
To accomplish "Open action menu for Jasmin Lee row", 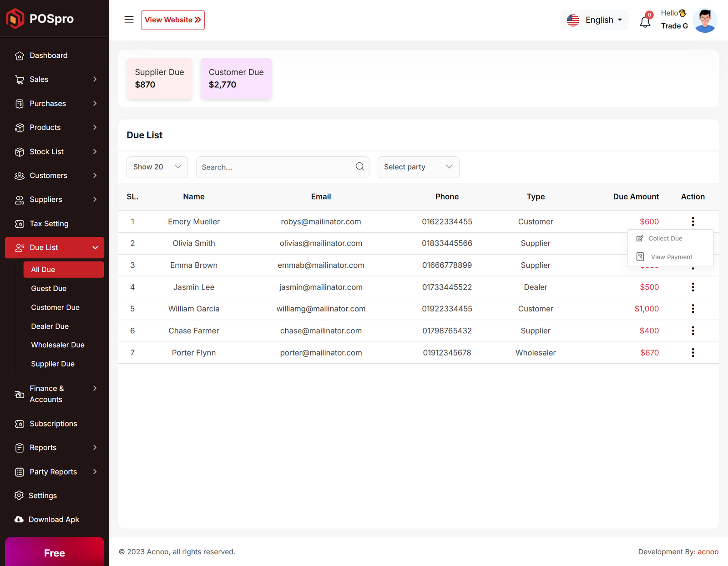I will click(x=693, y=287).
